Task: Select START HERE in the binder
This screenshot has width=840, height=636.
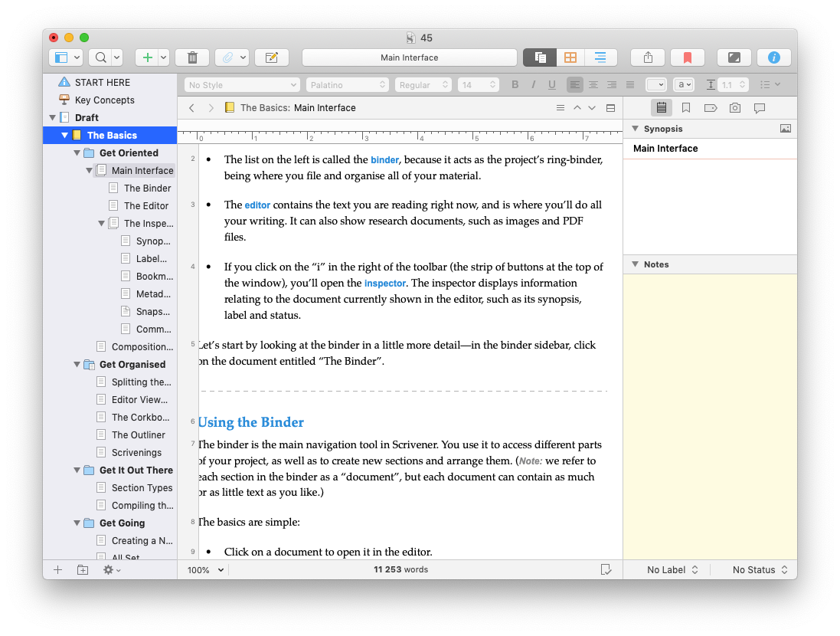Action: click(103, 82)
